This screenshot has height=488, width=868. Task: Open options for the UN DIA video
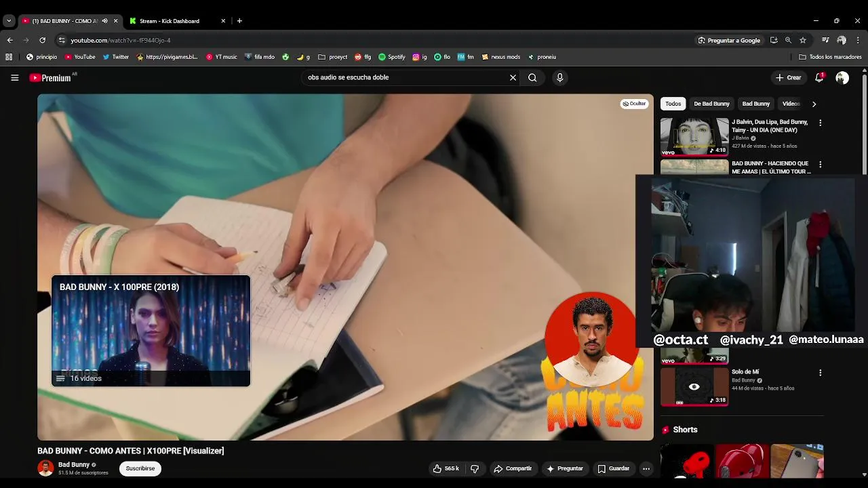click(x=820, y=123)
